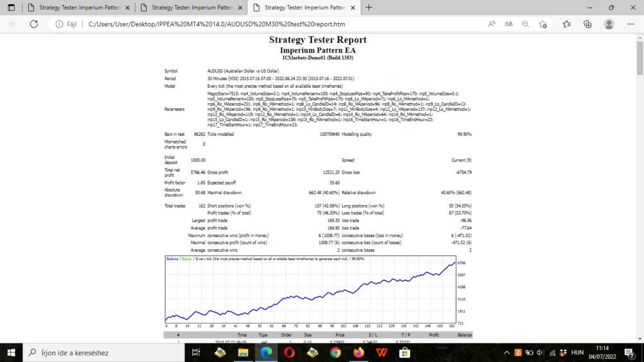Viewport: 644px width, 362px height.
Task: Click the zoom out magnifier icon
Action: [x=525, y=24]
